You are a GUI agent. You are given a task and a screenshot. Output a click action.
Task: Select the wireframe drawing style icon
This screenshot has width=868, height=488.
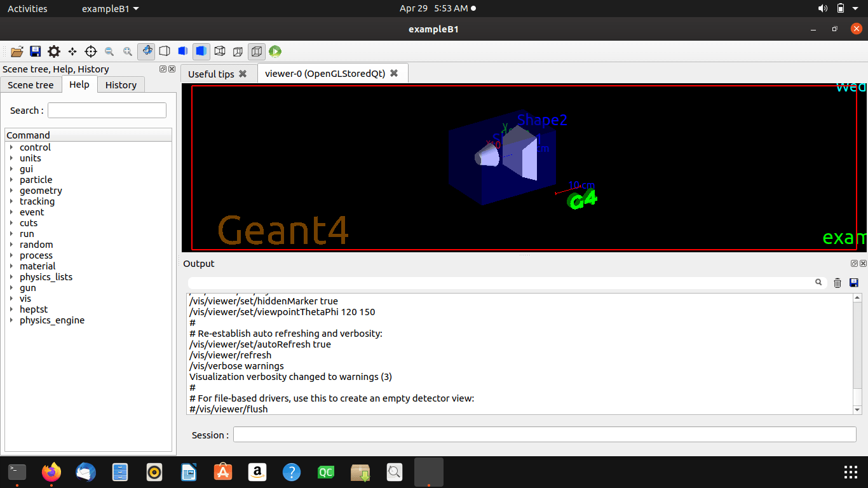(x=165, y=51)
